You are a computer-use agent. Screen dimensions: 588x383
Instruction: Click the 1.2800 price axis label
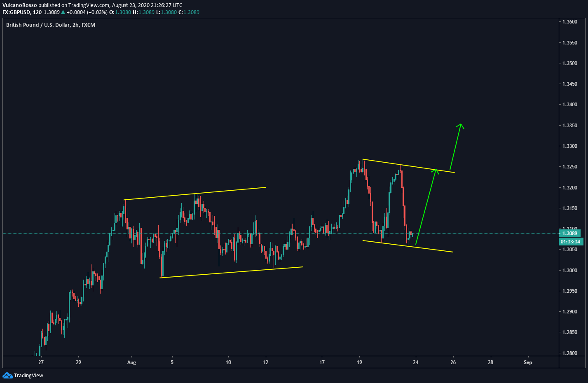pos(570,353)
